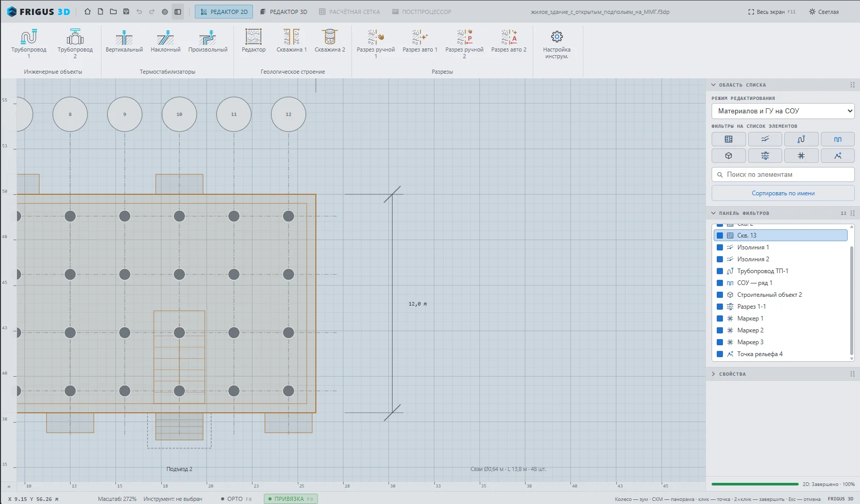Activate the Разрез авто 1 tool
Viewport: 860px width, 504px height.
pos(420,41)
